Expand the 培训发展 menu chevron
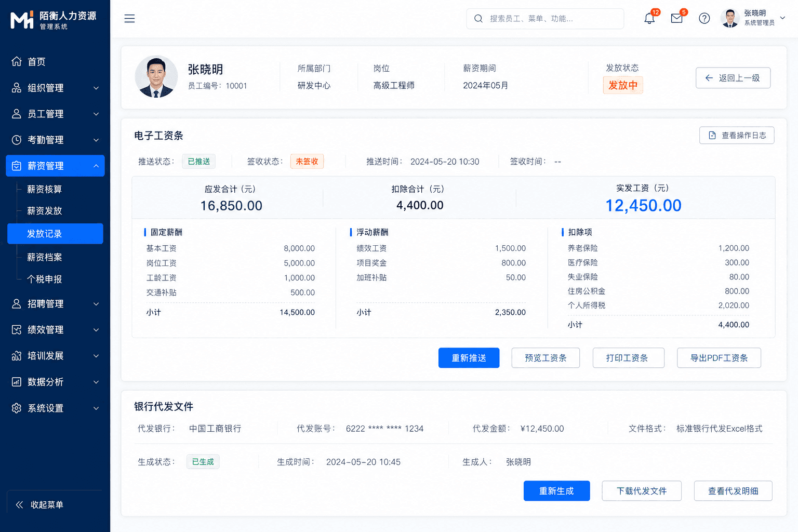This screenshot has width=798, height=532. [96, 356]
